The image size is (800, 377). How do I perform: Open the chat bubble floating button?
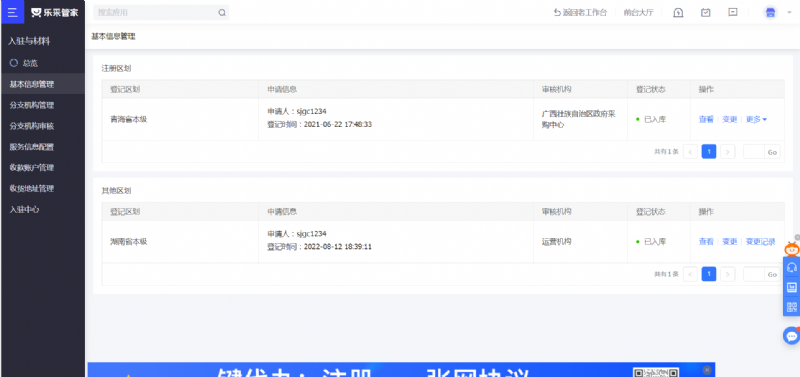point(792,336)
